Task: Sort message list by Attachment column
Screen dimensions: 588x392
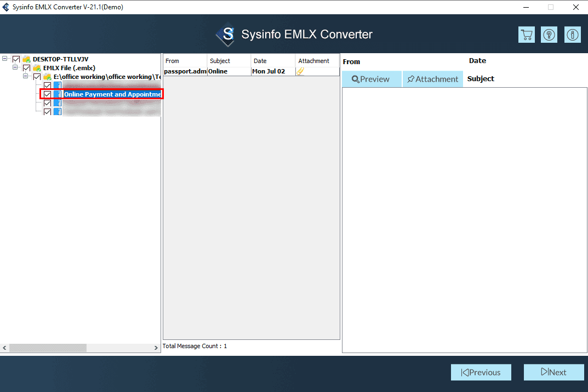Action: pyautogui.click(x=317, y=61)
